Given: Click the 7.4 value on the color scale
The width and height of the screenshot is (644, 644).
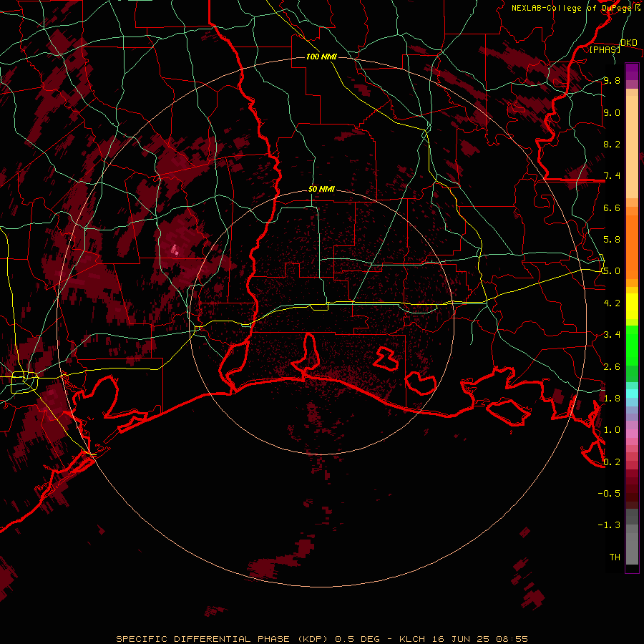Looking at the screenshot, I should 612,176.
